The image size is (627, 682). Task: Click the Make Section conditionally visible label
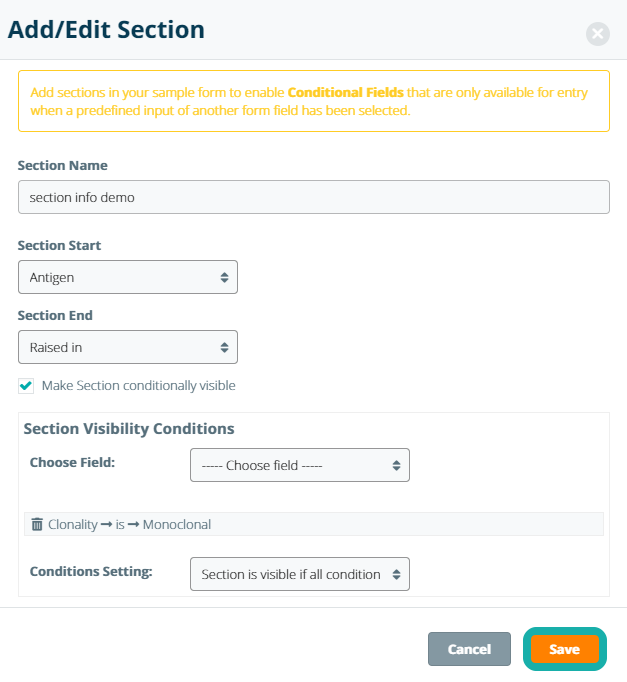pos(138,385)
